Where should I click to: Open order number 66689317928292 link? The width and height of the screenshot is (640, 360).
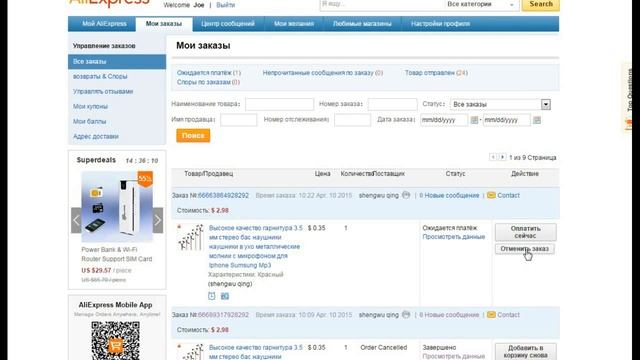[223, 315]
